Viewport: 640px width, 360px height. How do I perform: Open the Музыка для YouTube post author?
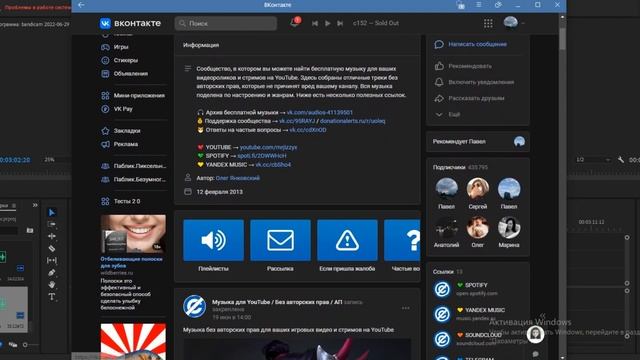[x=277, y=302]
